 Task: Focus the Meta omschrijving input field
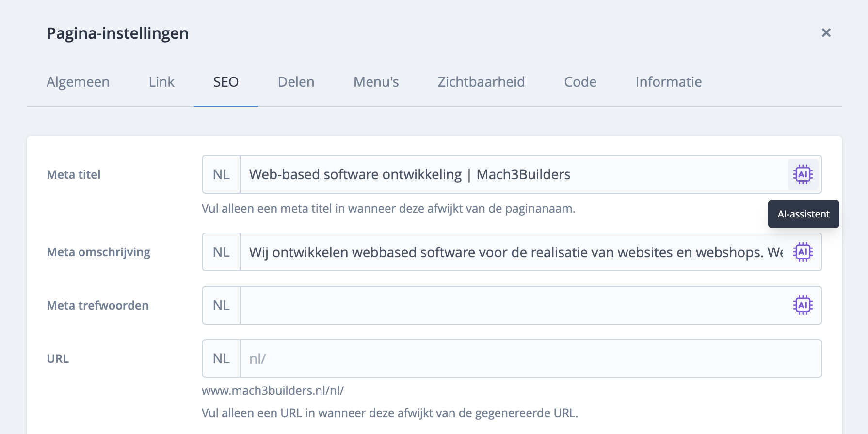point(509,252)
